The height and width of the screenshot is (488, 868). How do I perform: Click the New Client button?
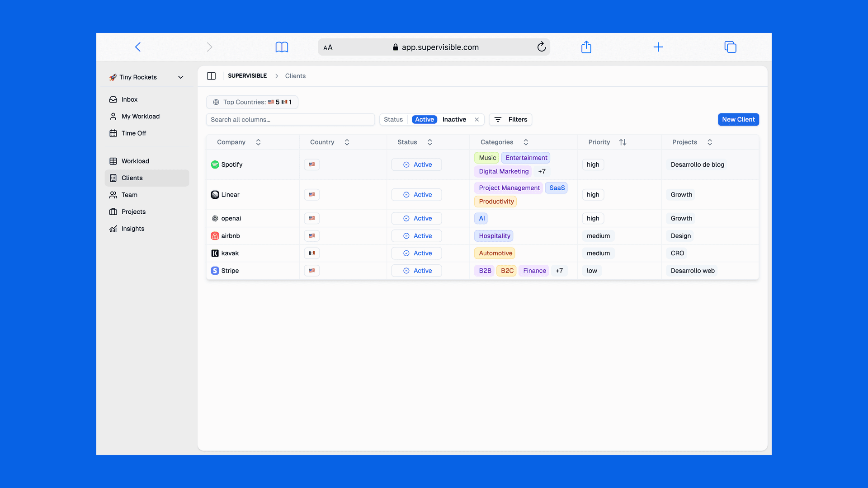[738, 120]
